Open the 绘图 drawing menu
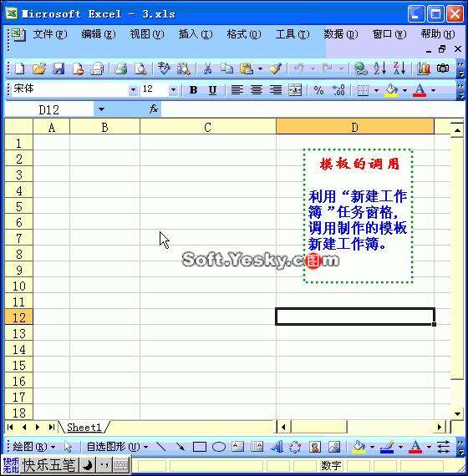Image resolution: width=468 pixels, height=476 pixels. 33,447
